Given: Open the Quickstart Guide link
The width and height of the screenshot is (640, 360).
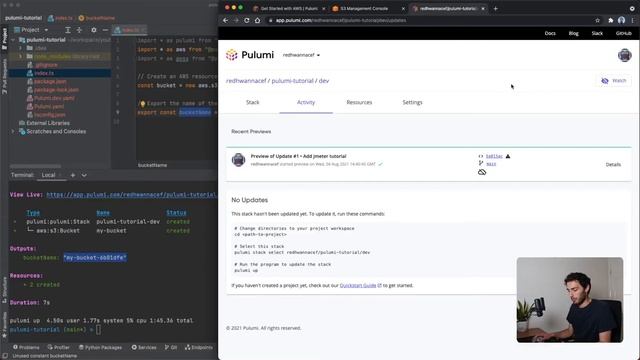Looking at the screenshot, I should pos(358,286).
